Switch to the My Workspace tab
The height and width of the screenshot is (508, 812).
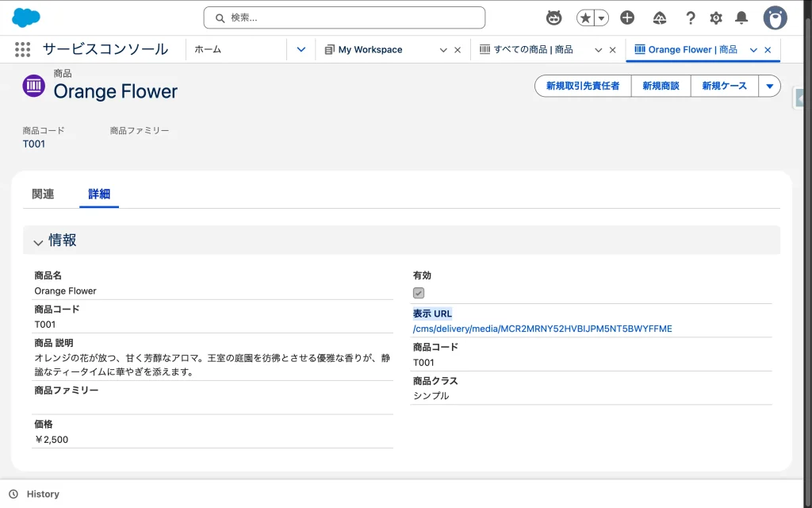(x=370, y=49)
